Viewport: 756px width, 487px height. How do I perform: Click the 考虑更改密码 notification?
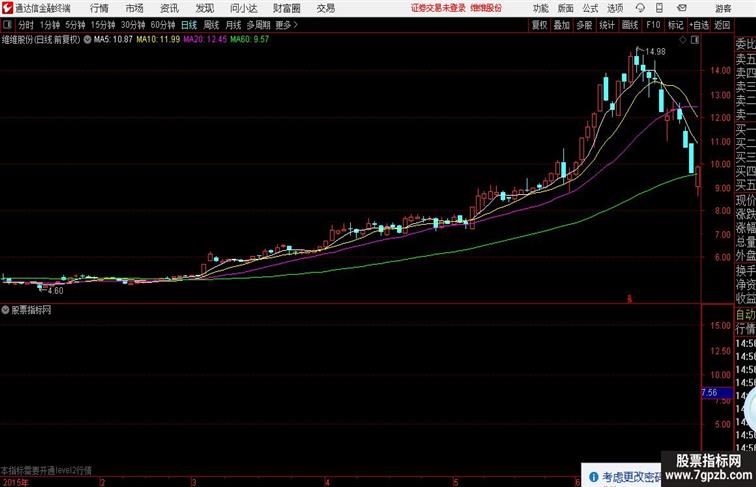click(631, 477)
